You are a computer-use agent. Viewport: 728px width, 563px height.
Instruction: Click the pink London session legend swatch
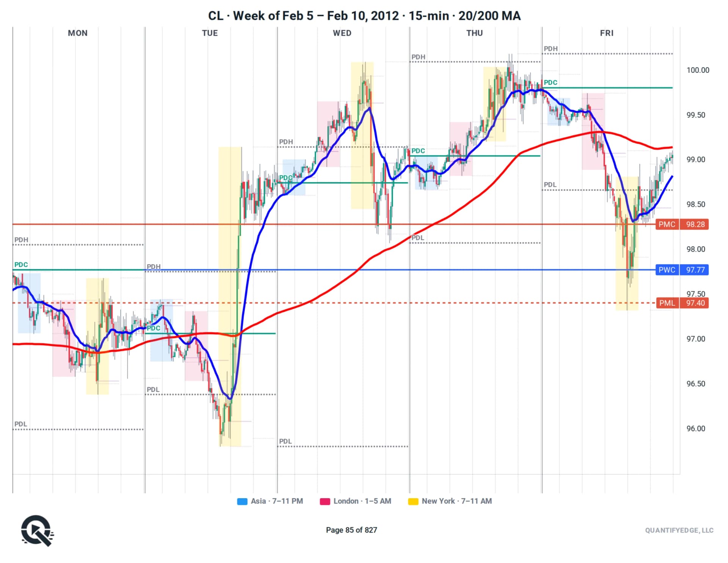tap(325, 502)
